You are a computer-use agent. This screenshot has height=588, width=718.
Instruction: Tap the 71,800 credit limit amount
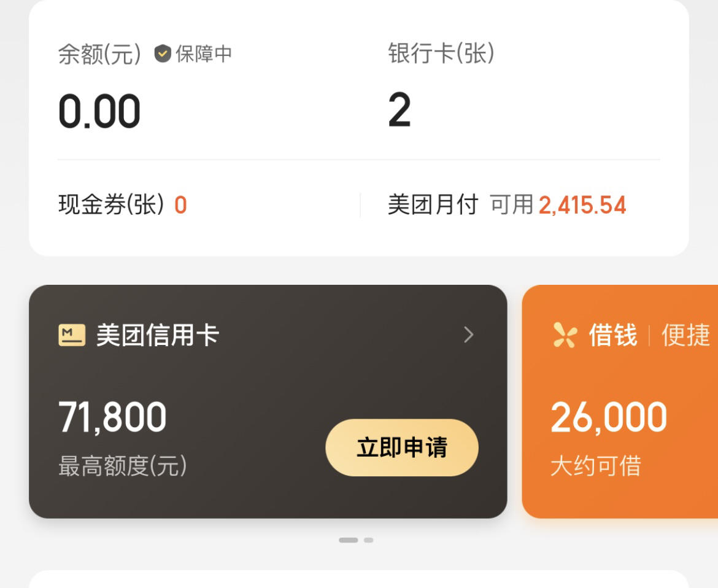click(x=113, y=417)
